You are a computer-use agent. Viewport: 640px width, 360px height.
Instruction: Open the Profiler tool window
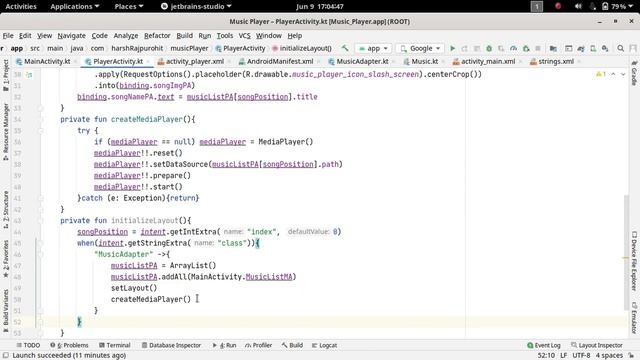[x=258, y=345]
